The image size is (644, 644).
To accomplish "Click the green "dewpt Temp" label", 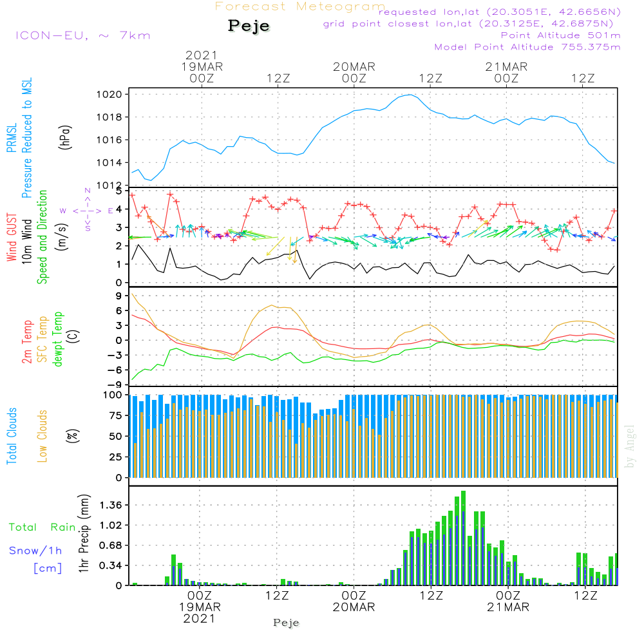I will pos(57,339).
